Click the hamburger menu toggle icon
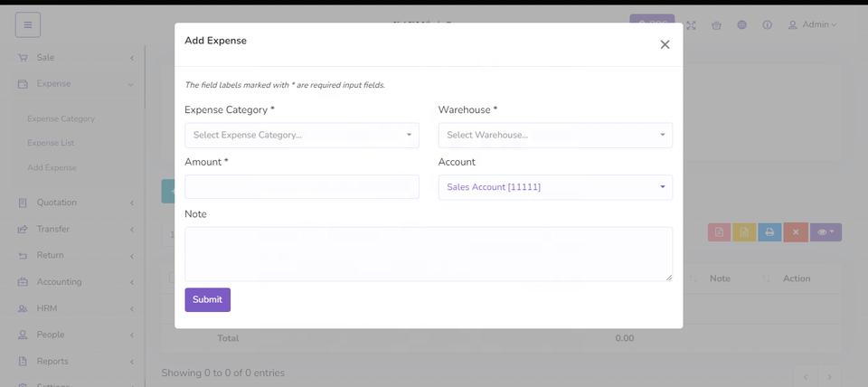Screen dimensions: 868x387 coord(28,24)
